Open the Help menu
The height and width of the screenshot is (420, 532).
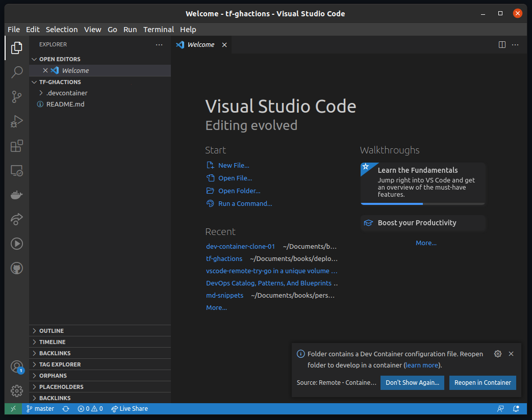188,30
